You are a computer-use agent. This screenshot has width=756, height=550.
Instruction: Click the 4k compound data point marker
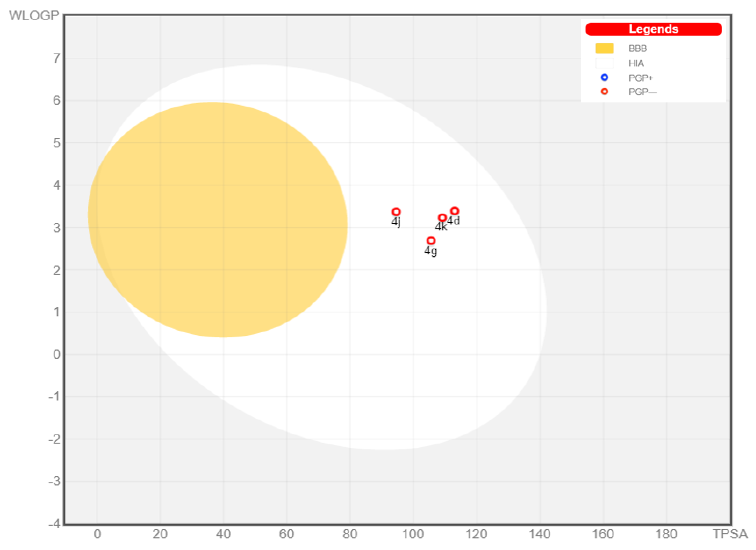(x=442, y=218)
